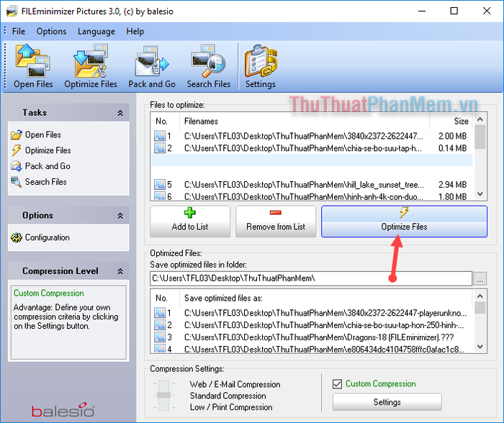Click the Low / Print Compression label

(x=231, y=407)
